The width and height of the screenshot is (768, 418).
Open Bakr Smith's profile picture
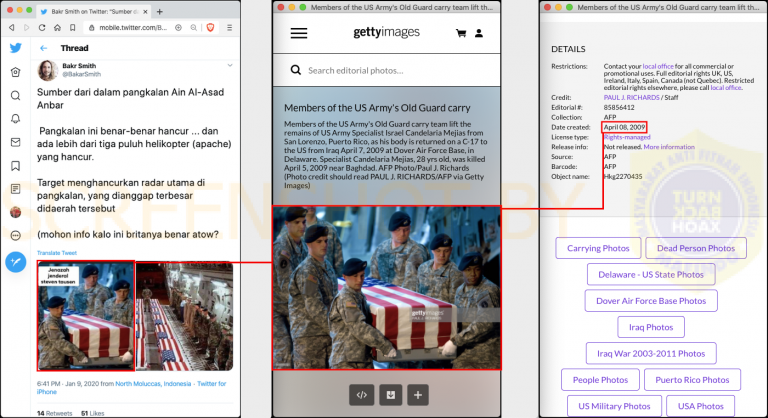pos(48,70)
